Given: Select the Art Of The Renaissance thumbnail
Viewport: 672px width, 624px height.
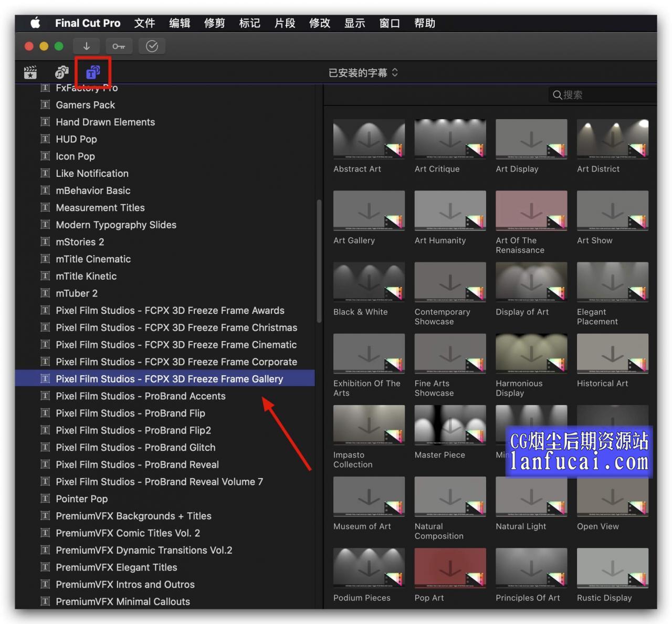Looking at the screenshot, I should pyautogui.click(x=531, y=210).
